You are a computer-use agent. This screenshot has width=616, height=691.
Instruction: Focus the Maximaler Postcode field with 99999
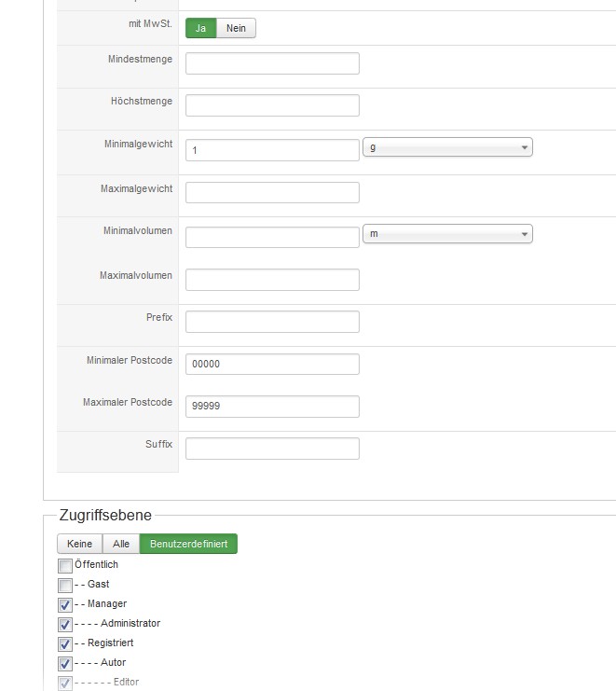pyautogui.click(x=272, y=407)
